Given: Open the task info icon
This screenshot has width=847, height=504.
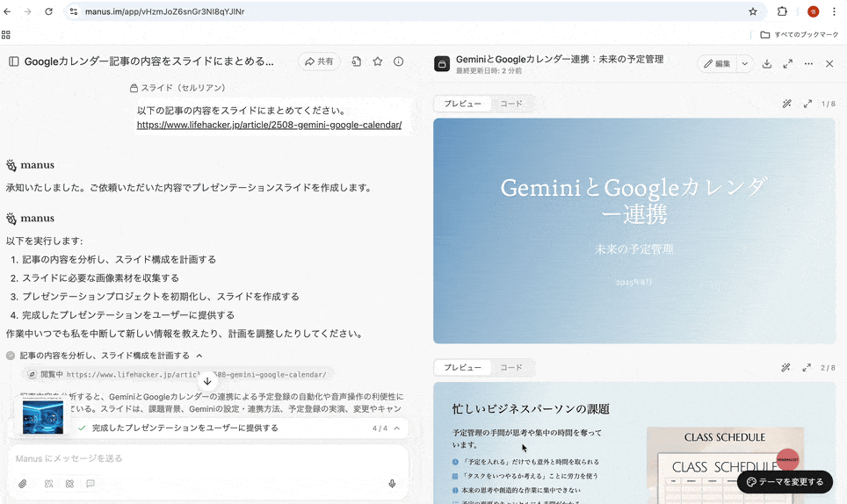Looking at the screenshot, I should pos(399,61).
